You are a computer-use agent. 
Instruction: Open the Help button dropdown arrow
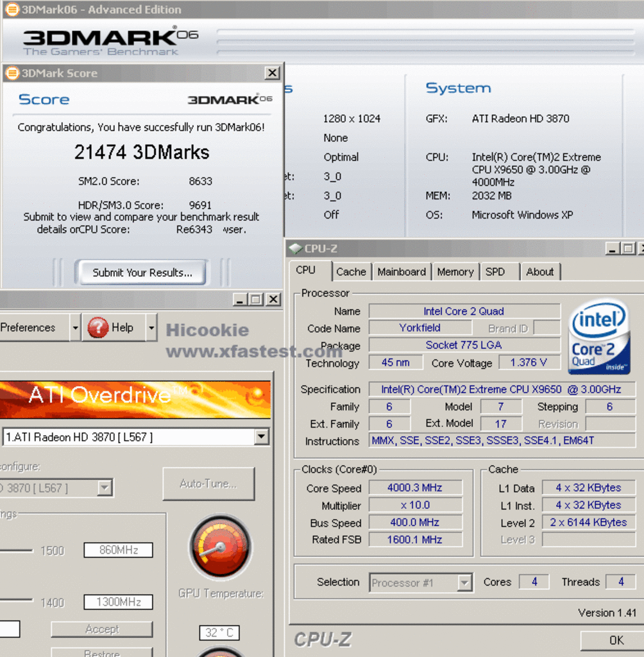tap(151, 327)
